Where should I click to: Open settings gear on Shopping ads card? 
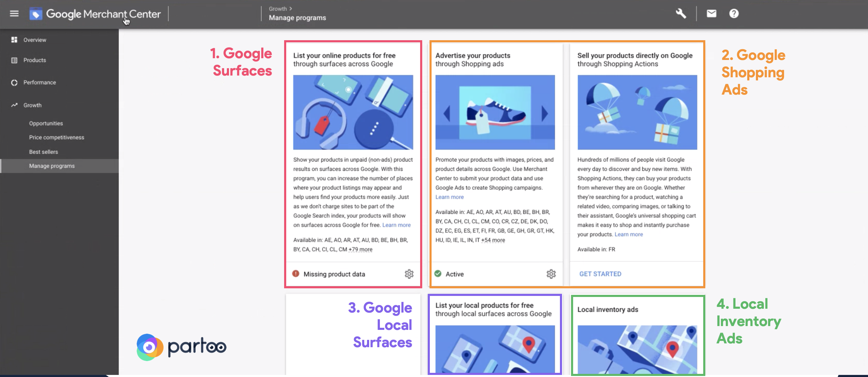(x=551, y=274)
